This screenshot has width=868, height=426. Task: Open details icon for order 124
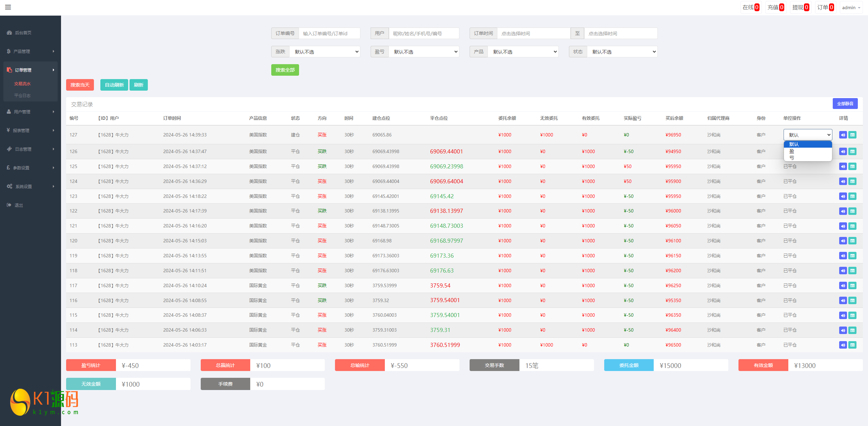[852, 182]
